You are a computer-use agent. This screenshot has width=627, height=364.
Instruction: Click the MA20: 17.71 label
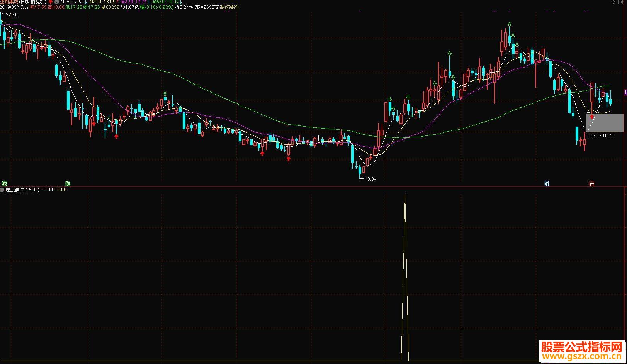[x=134, y=2]
